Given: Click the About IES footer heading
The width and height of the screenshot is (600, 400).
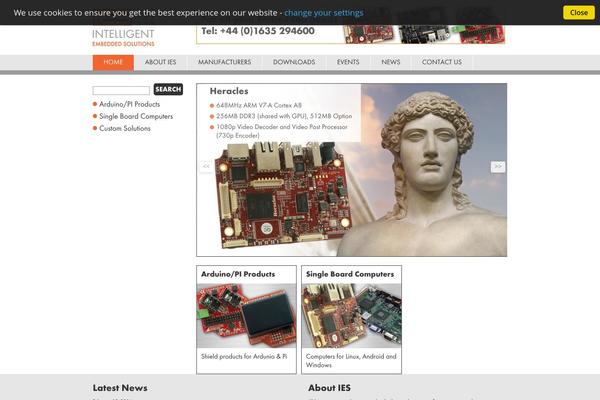Looking at the screenshot, I should pos(329,388).
